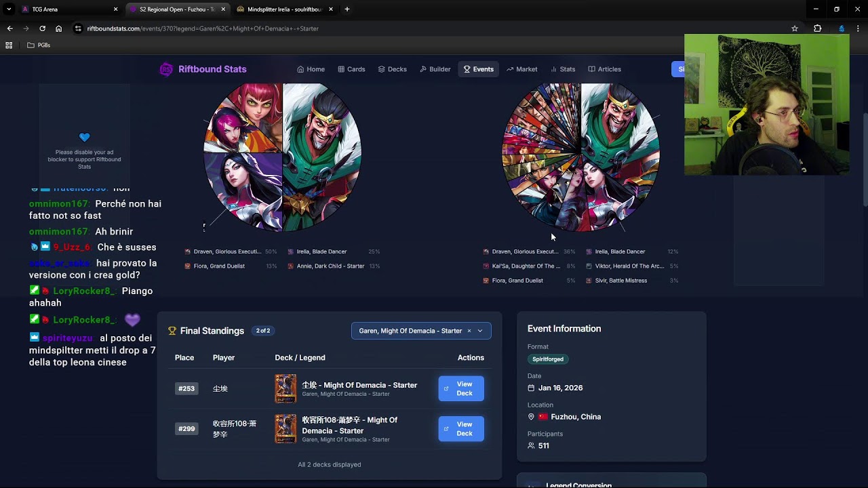Image resolution: width=868 pixels, height=488 pixels.
Task: Click the Player column header
Action: [x=224, y=358]
